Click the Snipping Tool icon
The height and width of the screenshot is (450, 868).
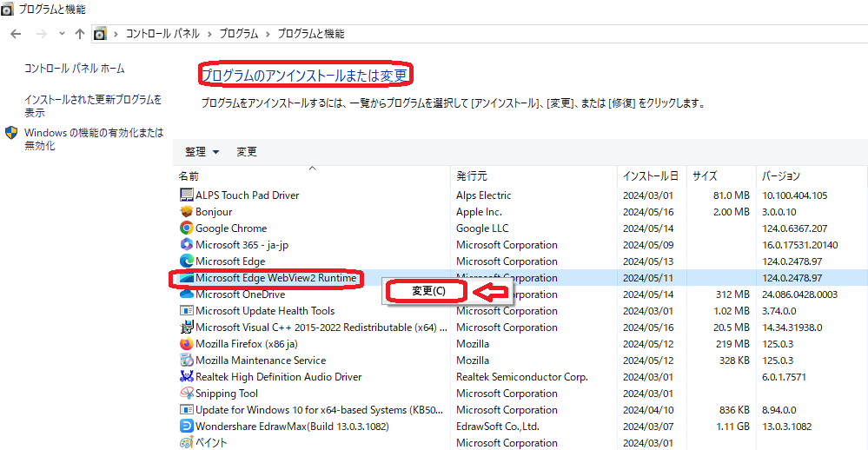tap(187, 393)
